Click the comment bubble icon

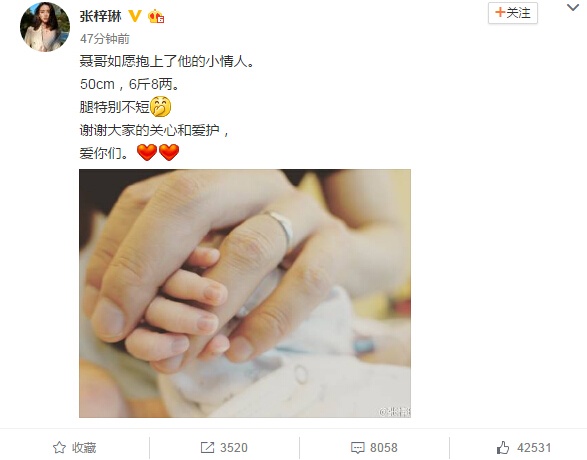point(358,448)
